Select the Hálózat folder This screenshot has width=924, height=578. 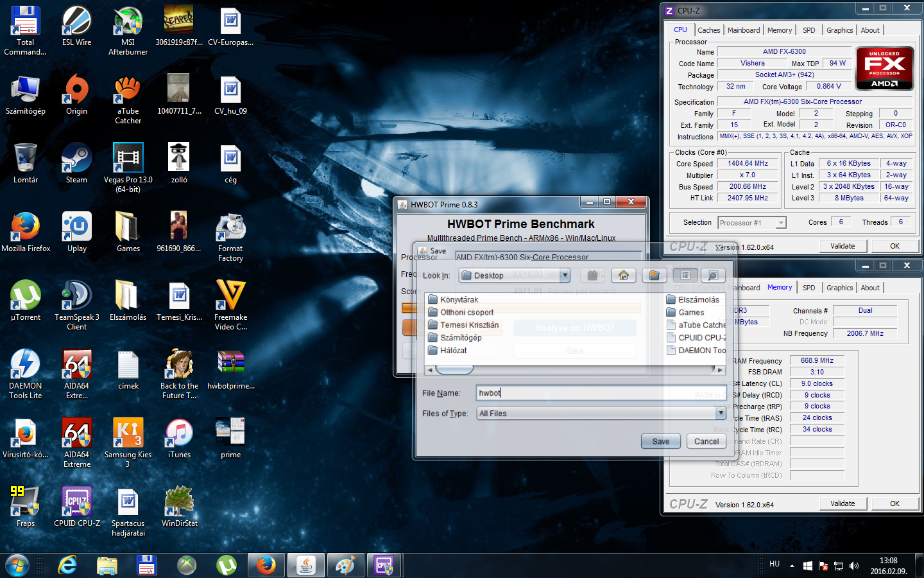(x=447, y=351)
